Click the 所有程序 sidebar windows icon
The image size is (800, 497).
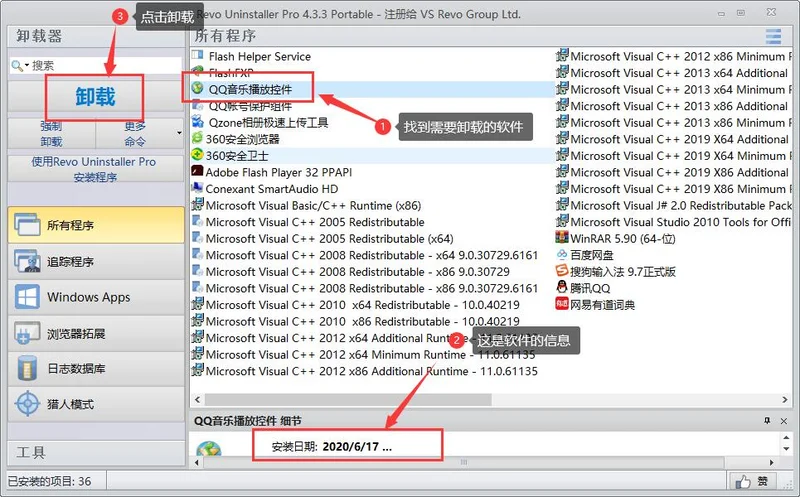pos(27,225)
